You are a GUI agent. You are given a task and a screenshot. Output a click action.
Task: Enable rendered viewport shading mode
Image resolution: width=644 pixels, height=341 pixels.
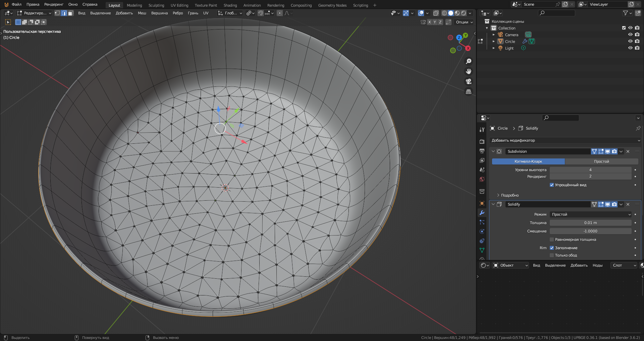click(x=464, y=13)
